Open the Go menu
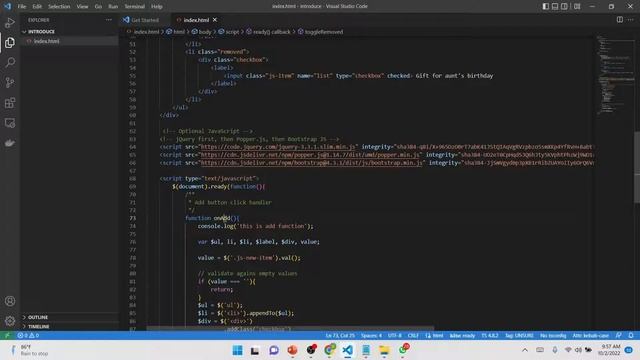Screen dimensions: 640x360 pyautogui.click(x=98, y=7)
